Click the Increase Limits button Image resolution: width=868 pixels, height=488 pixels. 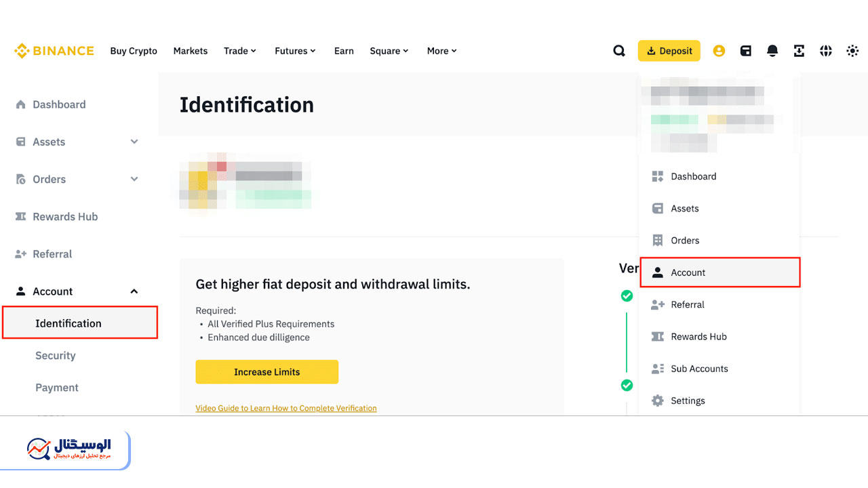tap(267, 372)
